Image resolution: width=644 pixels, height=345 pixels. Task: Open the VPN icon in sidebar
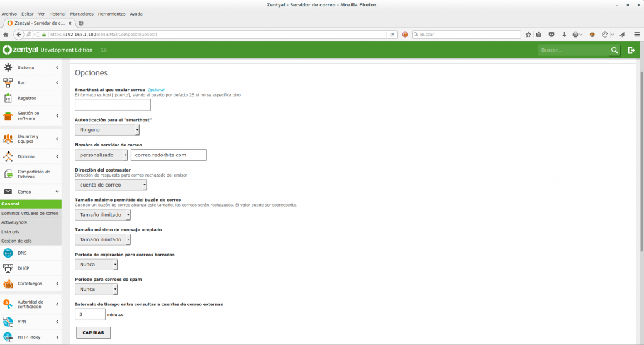8,321
